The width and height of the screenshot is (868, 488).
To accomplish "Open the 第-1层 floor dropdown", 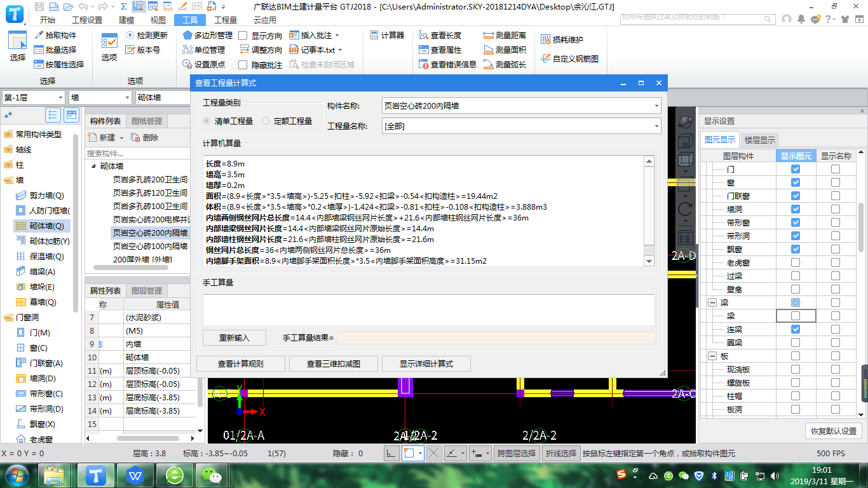I will [33, 97].
